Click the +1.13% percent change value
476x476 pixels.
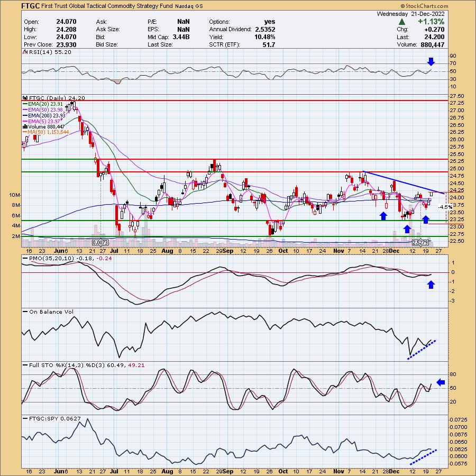click(x=431, y=22)
